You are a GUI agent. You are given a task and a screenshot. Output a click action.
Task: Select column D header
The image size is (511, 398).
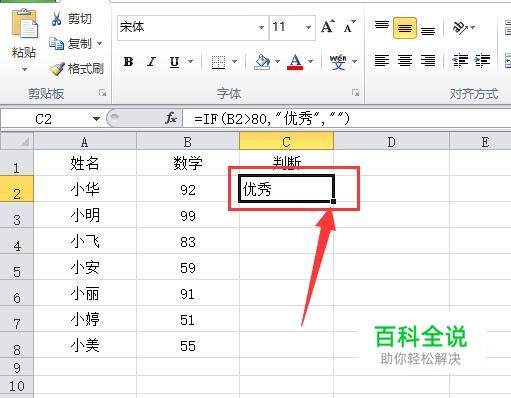point(392,142)
